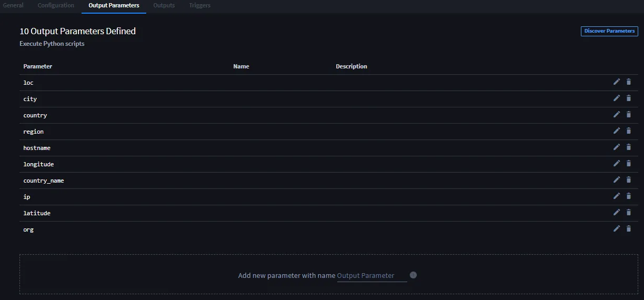The width and height of the screenshot is (644, 300).
Task: Delete the country parameter row
Action: [x=628, y=114]
